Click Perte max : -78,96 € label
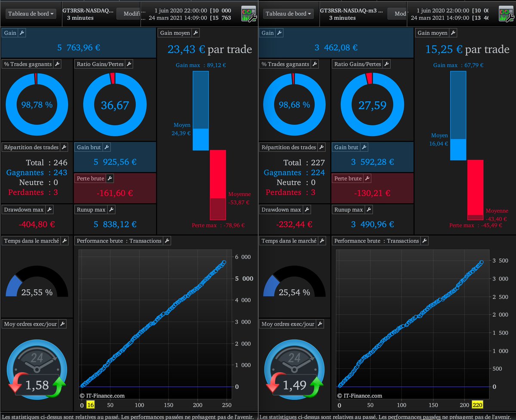 [218, 225]
